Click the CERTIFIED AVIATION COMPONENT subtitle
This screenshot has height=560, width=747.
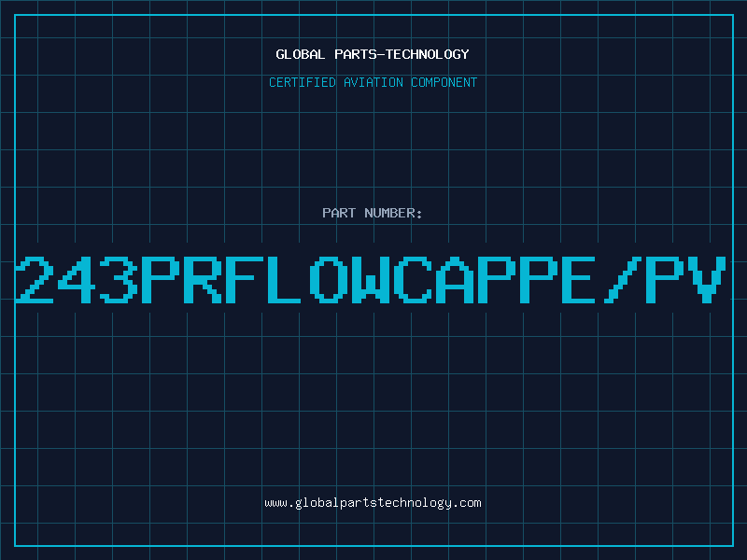(x=373, y=82)
